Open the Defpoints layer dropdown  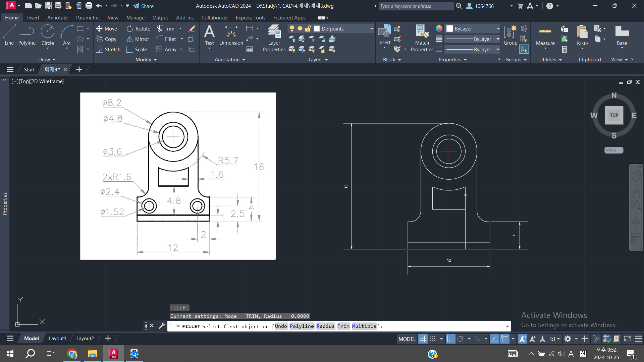[x=372, y=29]
